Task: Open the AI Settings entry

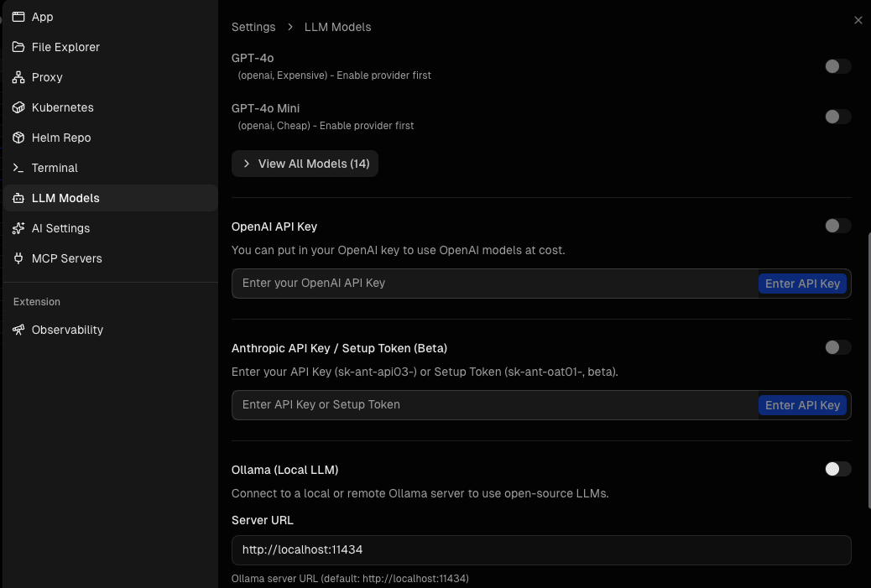Action: [111, 228]
